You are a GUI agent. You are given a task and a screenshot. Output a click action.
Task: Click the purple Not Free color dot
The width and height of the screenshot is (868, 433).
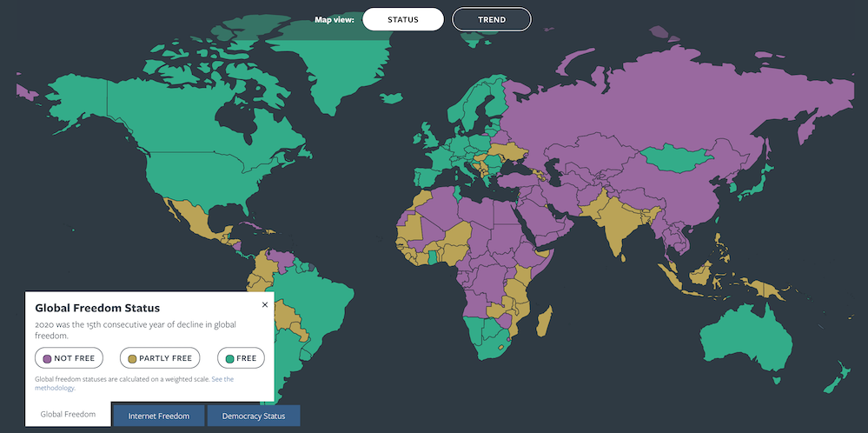click(47, 357)
